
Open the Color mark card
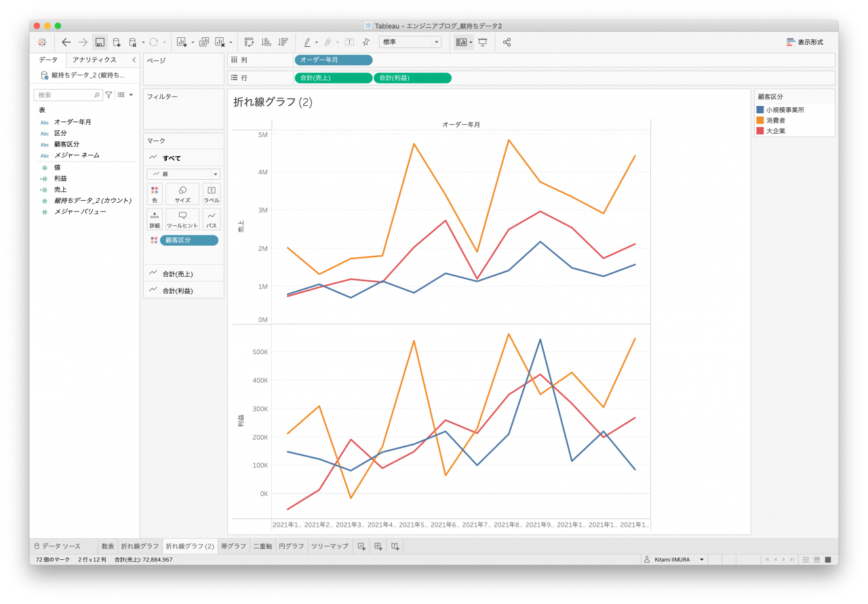(155, 194)
